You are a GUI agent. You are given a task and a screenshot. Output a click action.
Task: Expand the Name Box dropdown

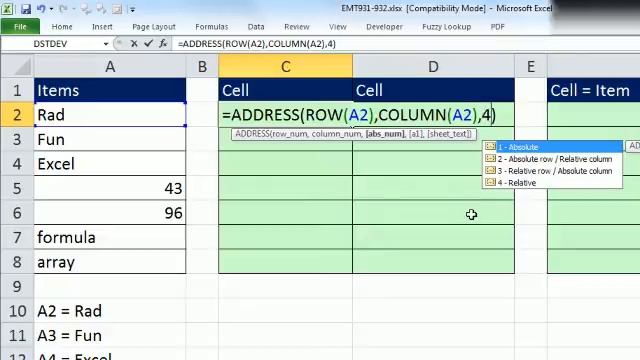tap(106, 44)
